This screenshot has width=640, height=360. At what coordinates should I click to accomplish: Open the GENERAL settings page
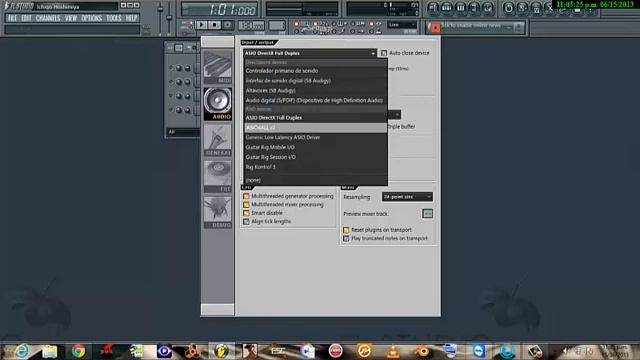(x=218, y=140)
